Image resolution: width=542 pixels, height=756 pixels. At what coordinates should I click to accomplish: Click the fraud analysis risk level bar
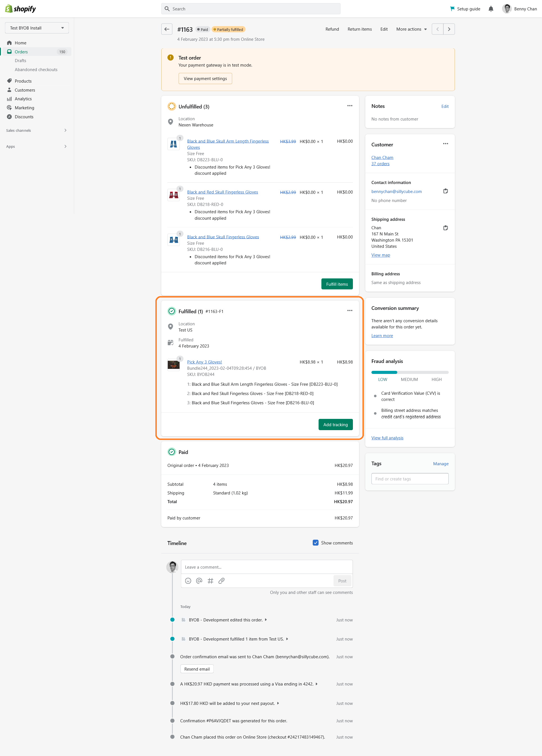(410, 372)
